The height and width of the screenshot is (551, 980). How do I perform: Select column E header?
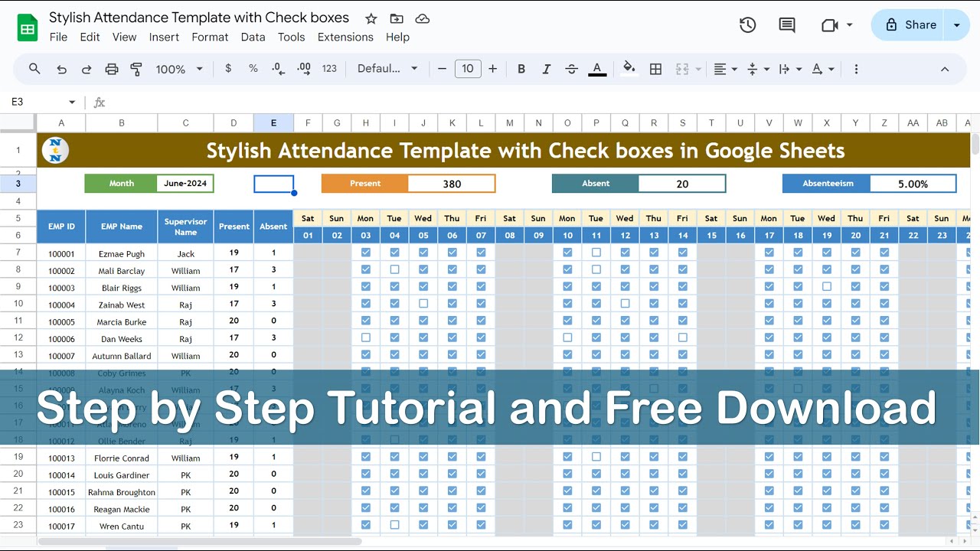click(273, 122)
